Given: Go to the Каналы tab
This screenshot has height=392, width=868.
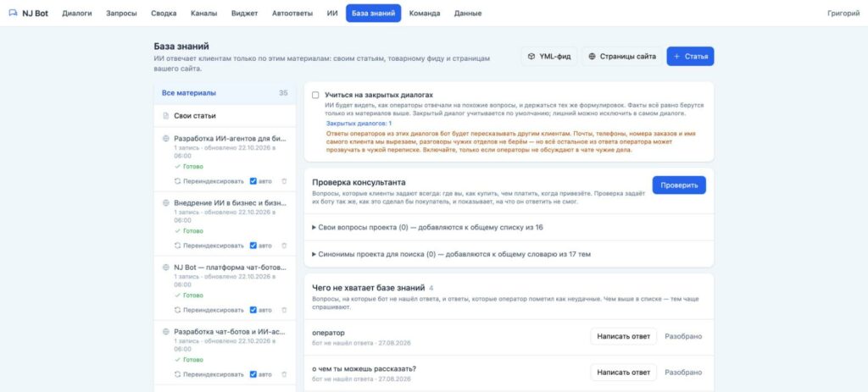Looking at the screenshot, I should [203, 14].
